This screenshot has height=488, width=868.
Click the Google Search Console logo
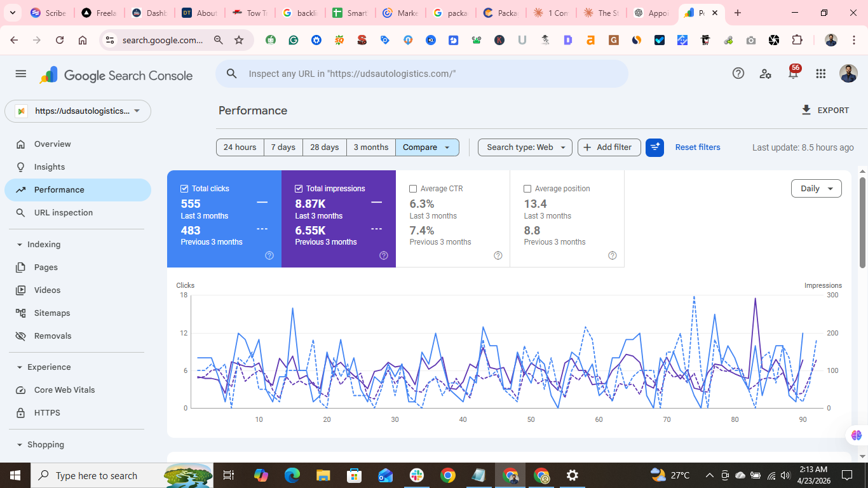[x=116, y=76]
